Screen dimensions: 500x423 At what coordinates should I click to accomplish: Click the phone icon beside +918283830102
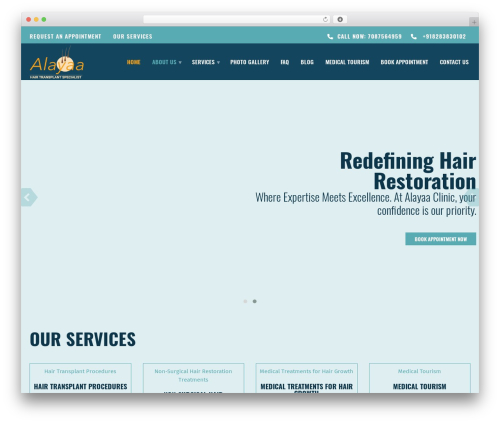[x=414, y=37]
